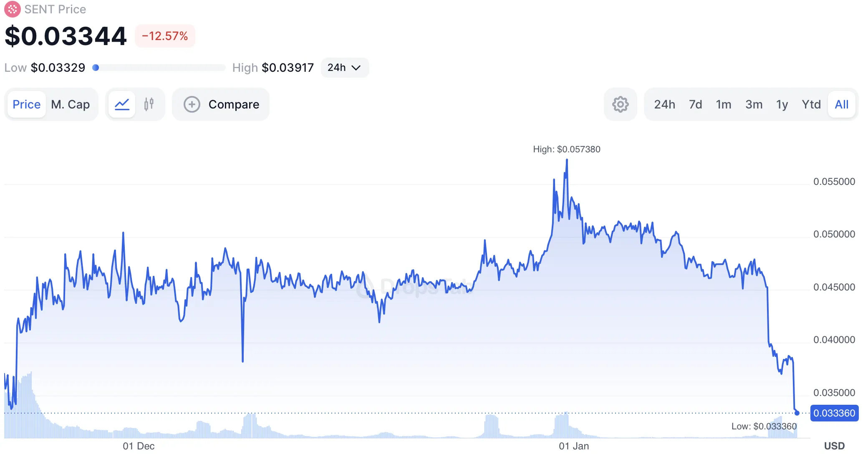The height and width of the screenshot is (459, 868).
Task: Click the low-high price range slider
Action: click(x=159, y=68)
